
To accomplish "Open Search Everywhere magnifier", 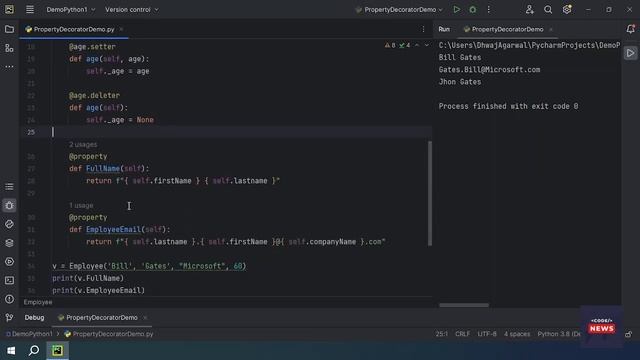I will pos(548,9).
